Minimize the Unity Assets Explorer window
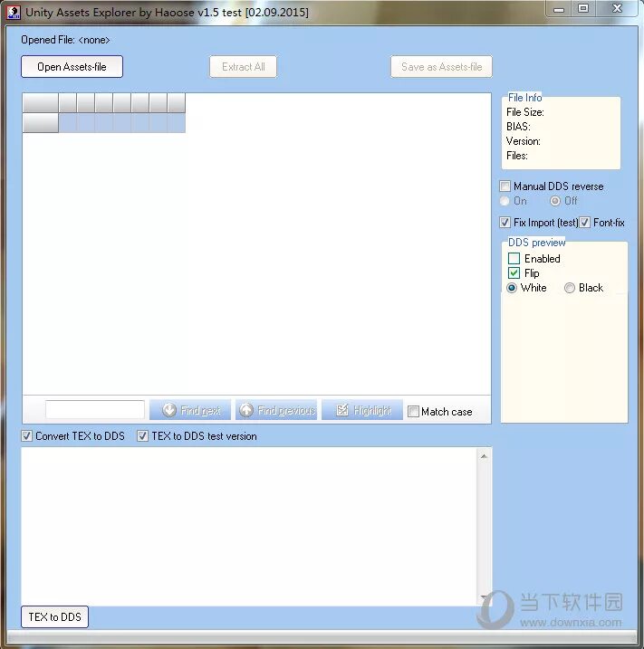Screen dimensions: 644x649 tap(559, 9)
